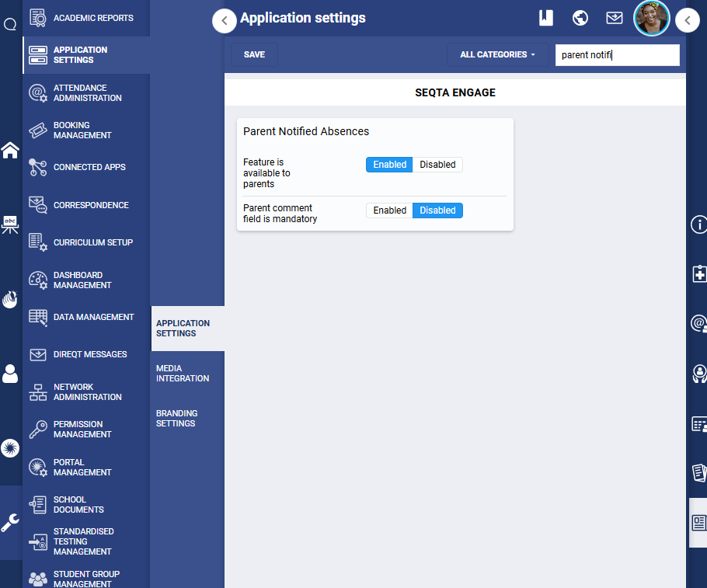The image size is (707, 588).
Task: Click the Save button
Action: coord(254,55)
